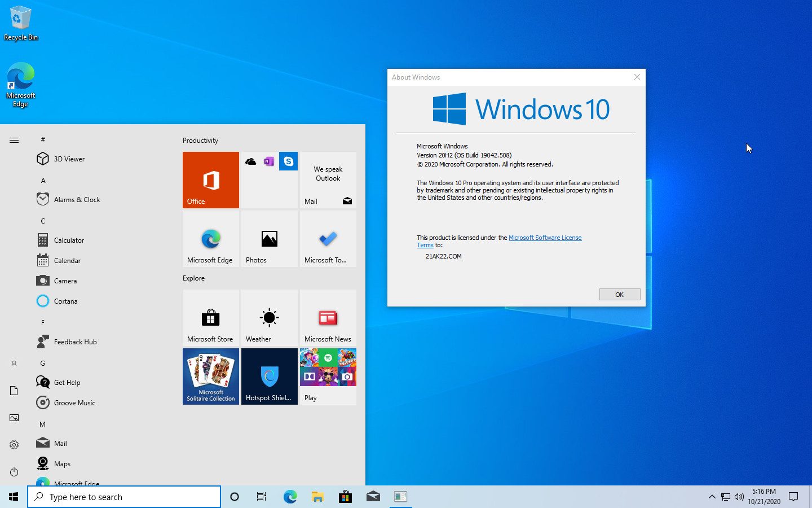
Task: Open the Microsoft Edge desktop shortcut
Action: click(21, 85)
